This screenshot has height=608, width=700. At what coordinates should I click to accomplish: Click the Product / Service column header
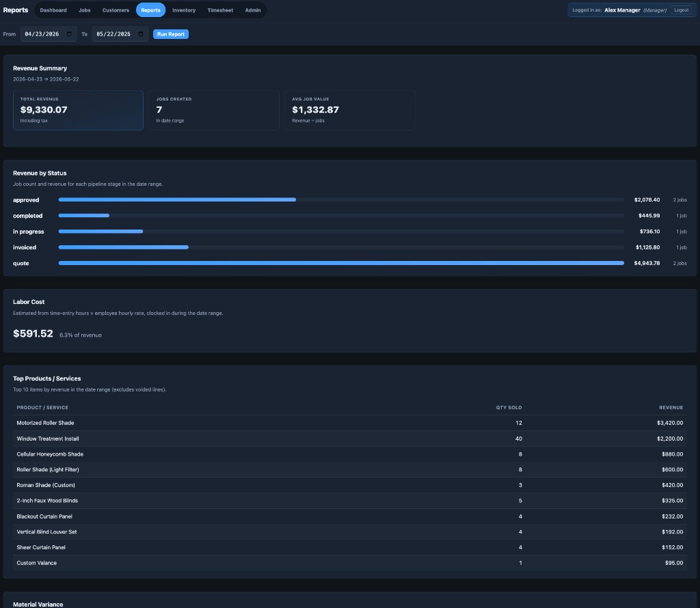(x=42, y=408)
